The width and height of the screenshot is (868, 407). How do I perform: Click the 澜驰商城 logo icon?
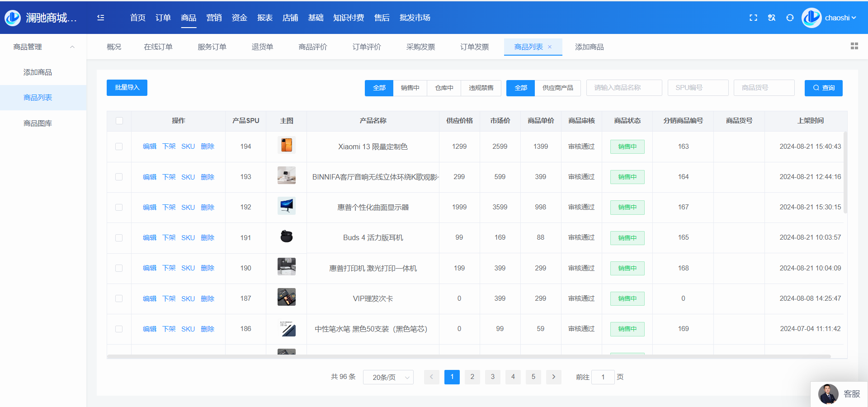tap(13, 18)
